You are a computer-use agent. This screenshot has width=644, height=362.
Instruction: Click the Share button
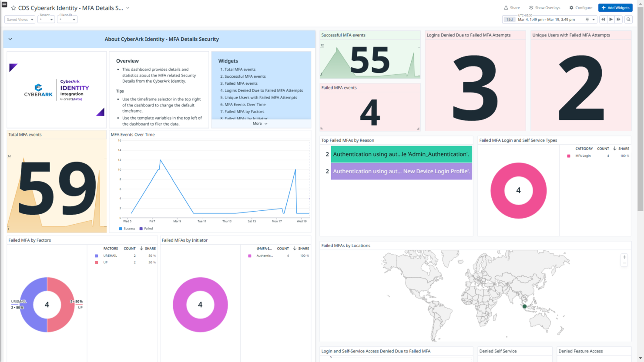coord(512,8)
